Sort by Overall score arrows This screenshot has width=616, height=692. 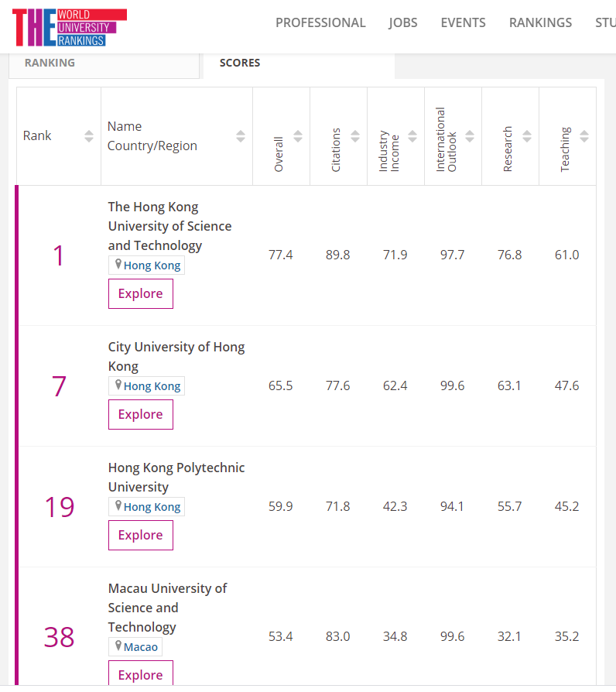tap(298, 136)
